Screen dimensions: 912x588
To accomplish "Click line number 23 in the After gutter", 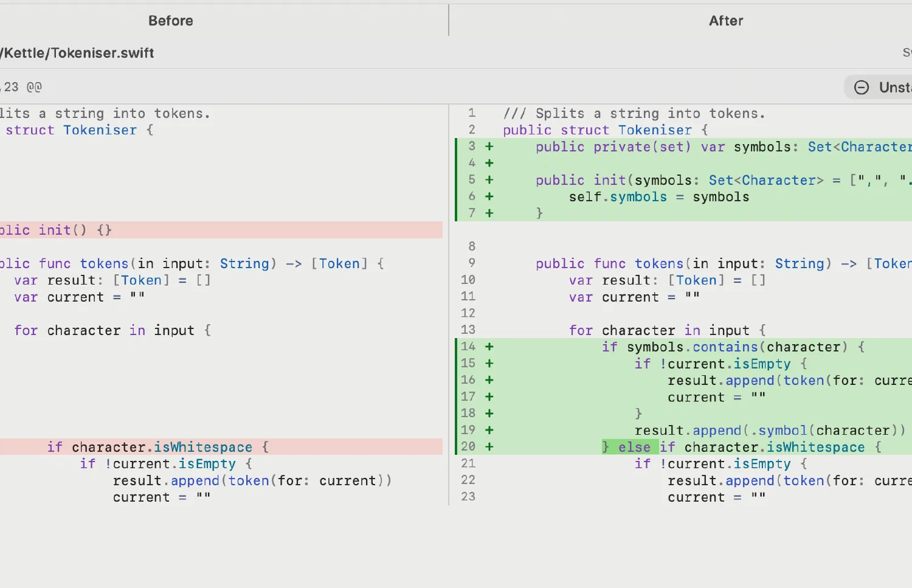I will point(468,497).
